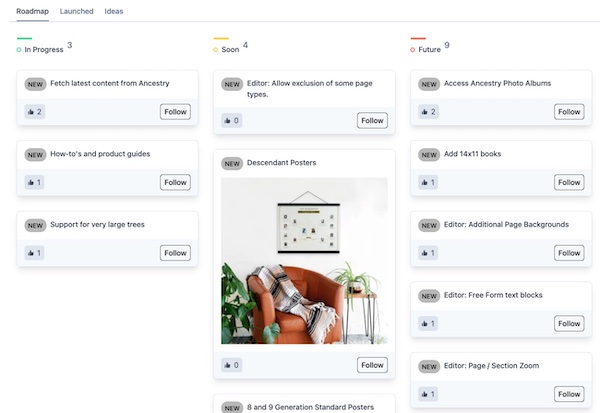This screenshot has width=600, height=413.
Task: Open the Ideas tab
Action: 114,11
